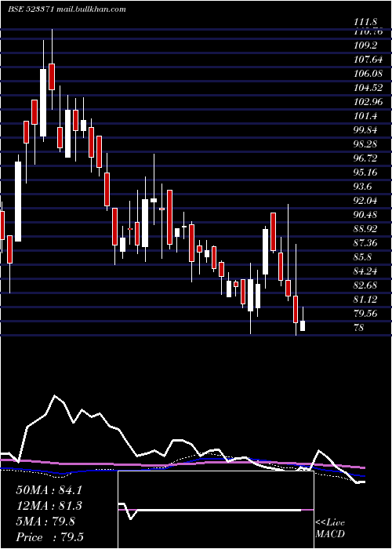Click the 84.24 price axis label
This screenshot has height=549, width=392.
pos(366,271)
